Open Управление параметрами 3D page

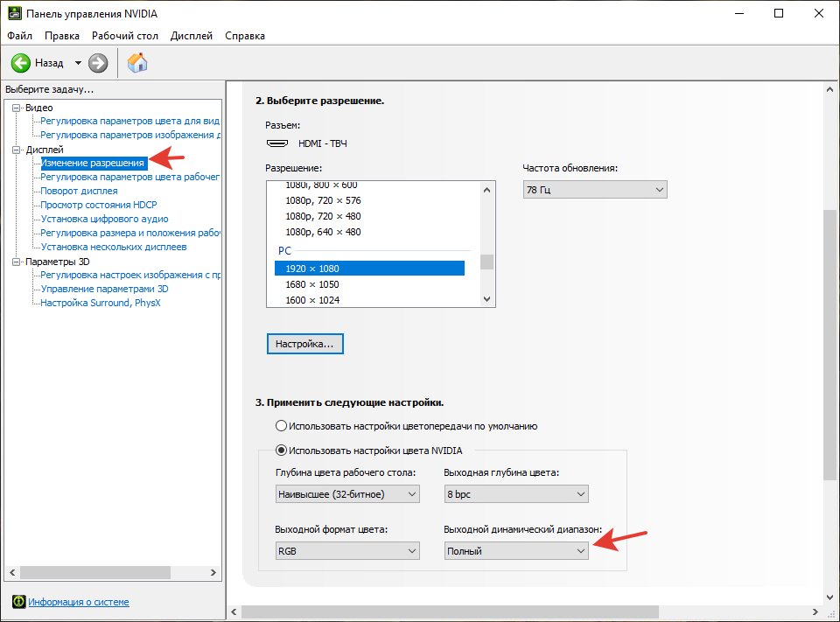click(104, 289)
